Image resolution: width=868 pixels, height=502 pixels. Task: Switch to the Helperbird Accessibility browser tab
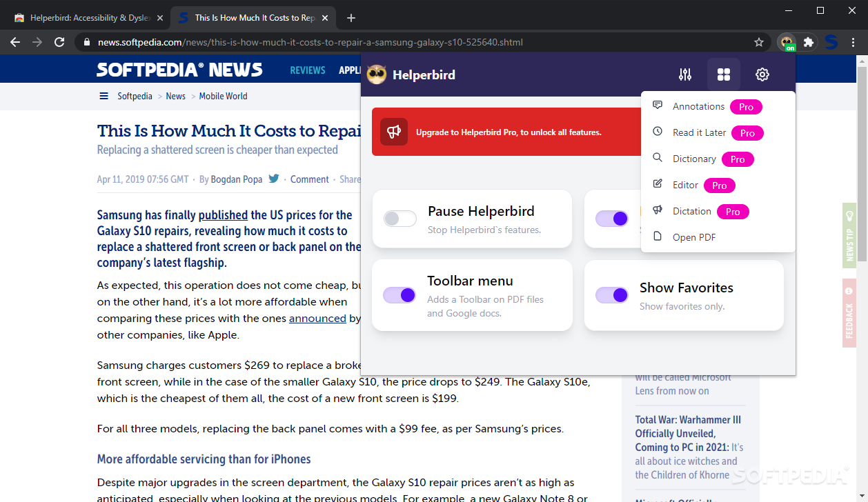click(x=88, y=18)
